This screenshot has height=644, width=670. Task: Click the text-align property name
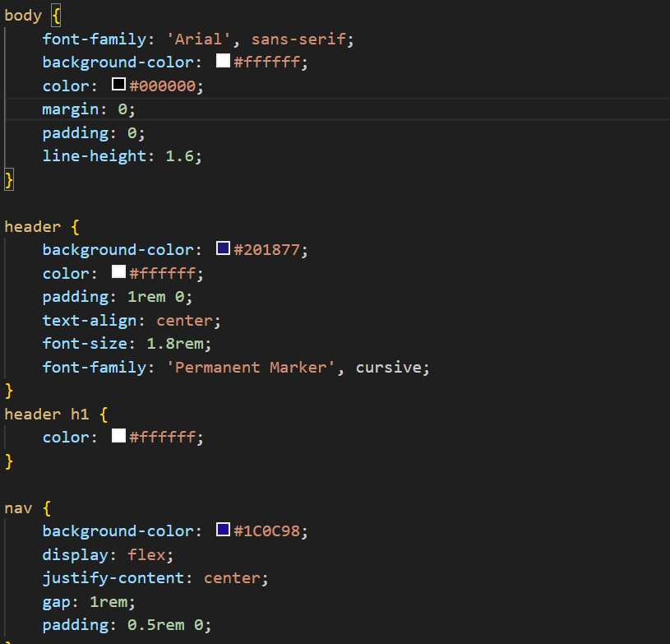(90, 321)
